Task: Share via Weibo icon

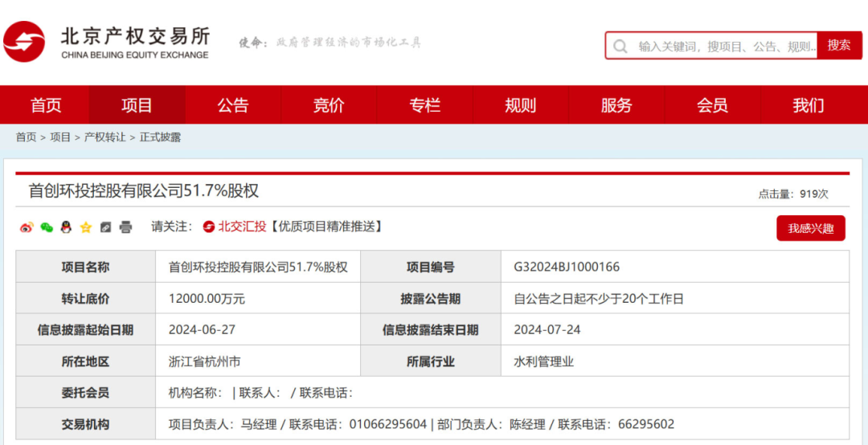Action: tap(26, 227)
